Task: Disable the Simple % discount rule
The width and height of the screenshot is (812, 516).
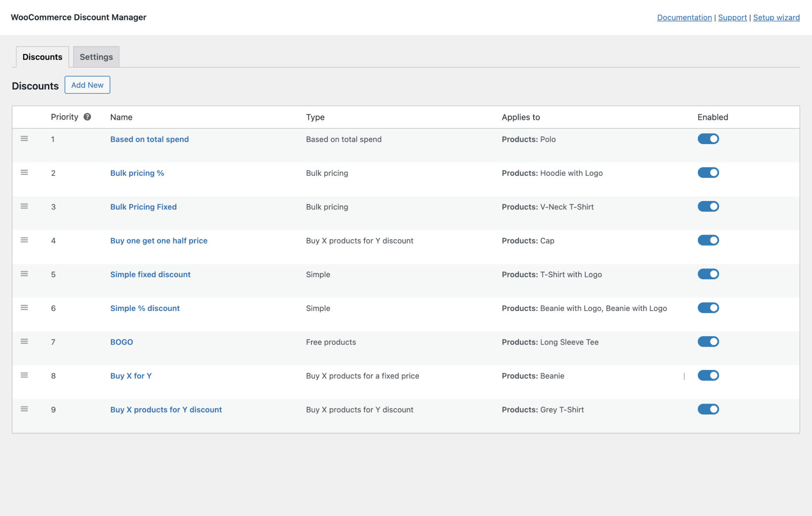Action: [x=708, y=308]
